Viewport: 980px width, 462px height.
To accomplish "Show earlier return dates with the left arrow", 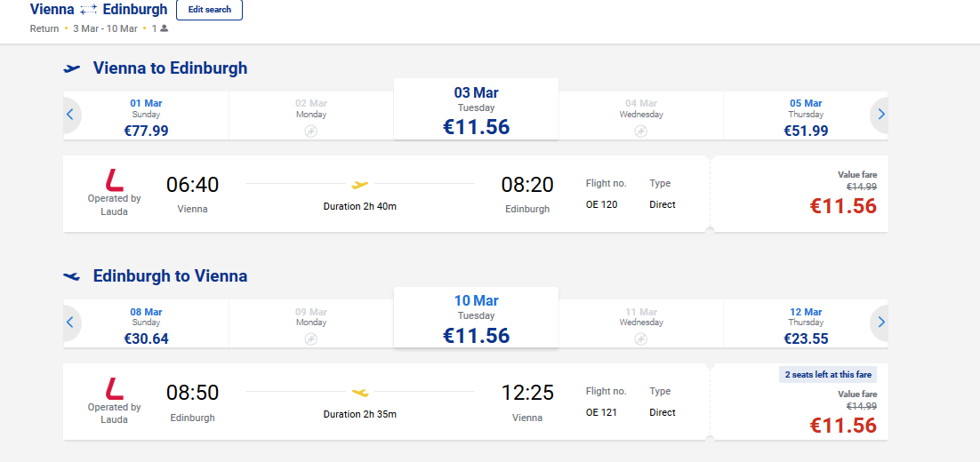I will (x=70, y=322).
